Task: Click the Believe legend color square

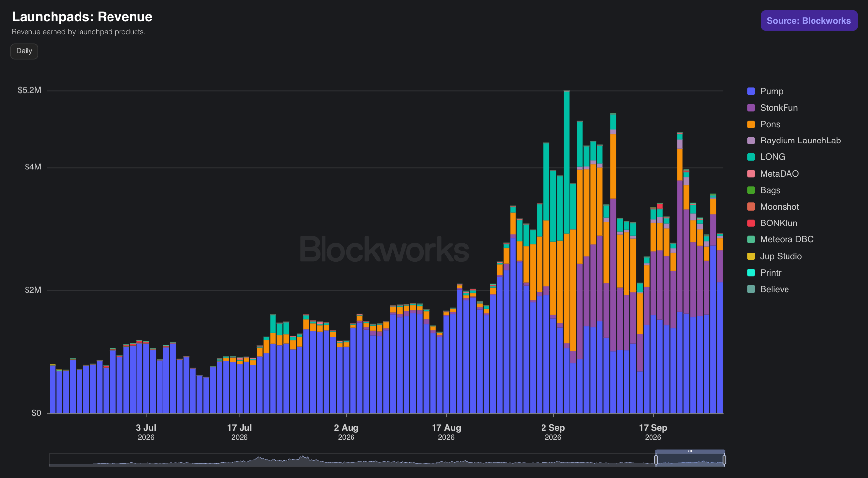Action: (x=751, y=289)
